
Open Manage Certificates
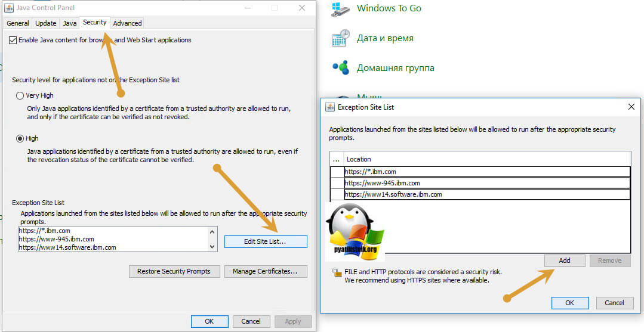coord(266,271)
